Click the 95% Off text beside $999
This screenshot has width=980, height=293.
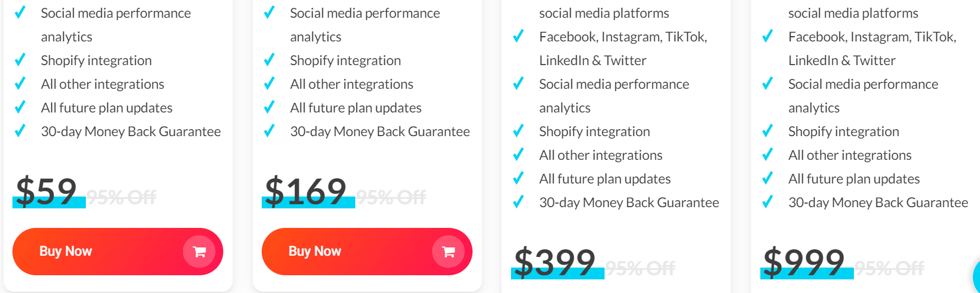tap(889, 268)
